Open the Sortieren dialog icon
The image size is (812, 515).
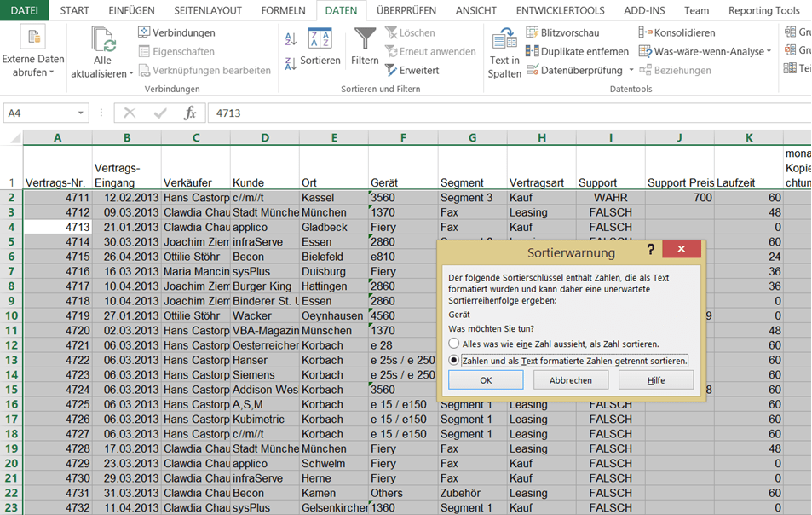point(320,39)
